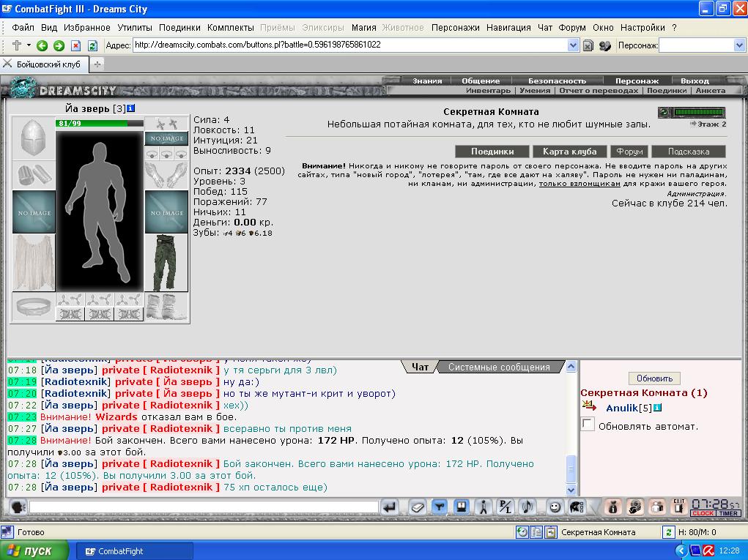Click the green refresh page icon

tap(92, 45)
